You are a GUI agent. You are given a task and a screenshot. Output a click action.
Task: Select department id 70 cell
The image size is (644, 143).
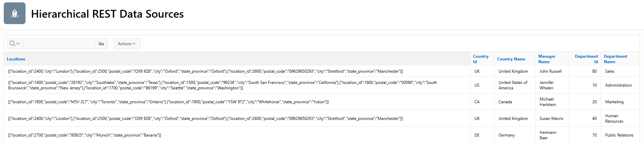585,135
